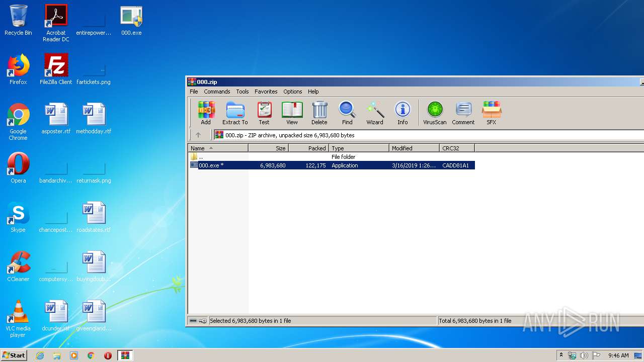644x362 pixels.
Task: Show archive Info
Action: tap(403, 113)
